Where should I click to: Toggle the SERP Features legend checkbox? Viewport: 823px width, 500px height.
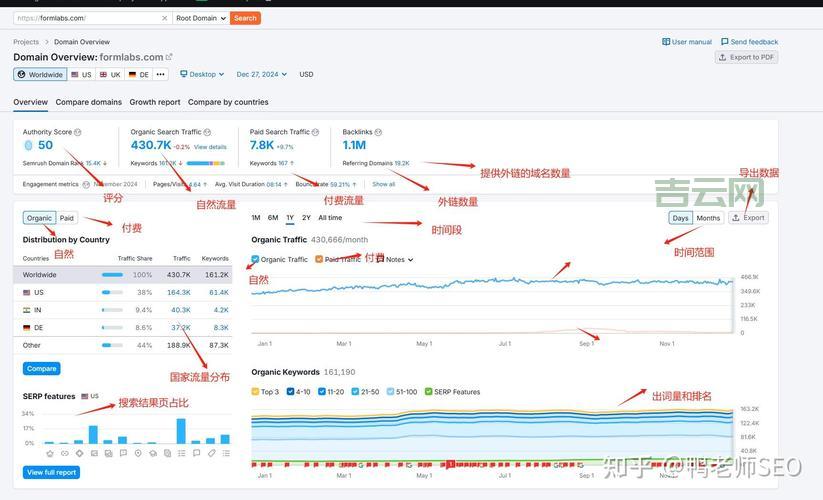pos(429,392)
